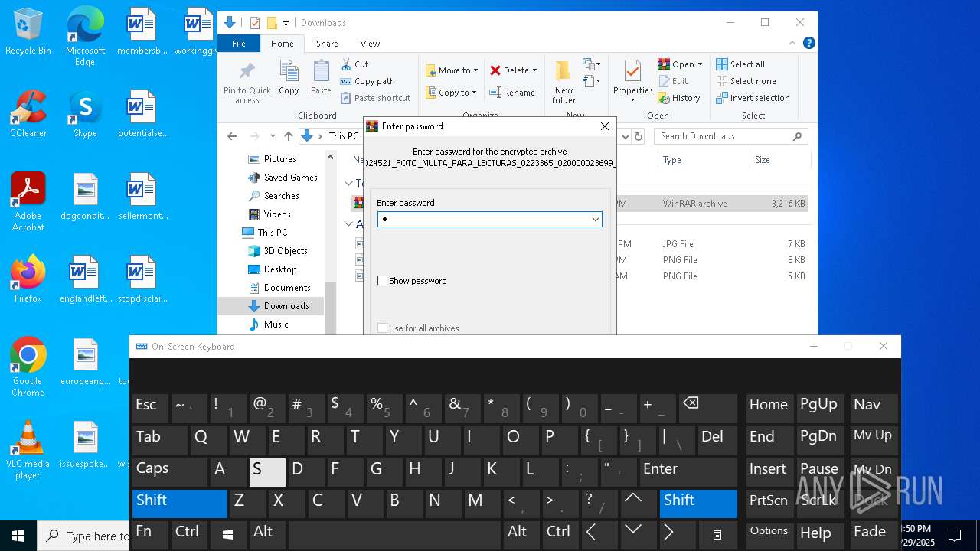Click Paste shortcut in ribbon
The height and width of the screenshot is (551, 980).
click(x=376, y=98)
